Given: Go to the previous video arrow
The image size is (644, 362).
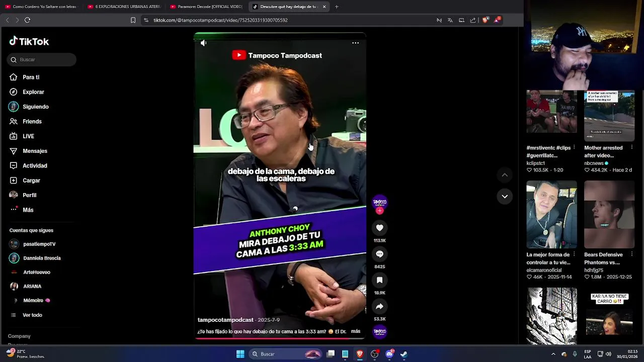Looking at the screenshot, I should coord(505,174).
